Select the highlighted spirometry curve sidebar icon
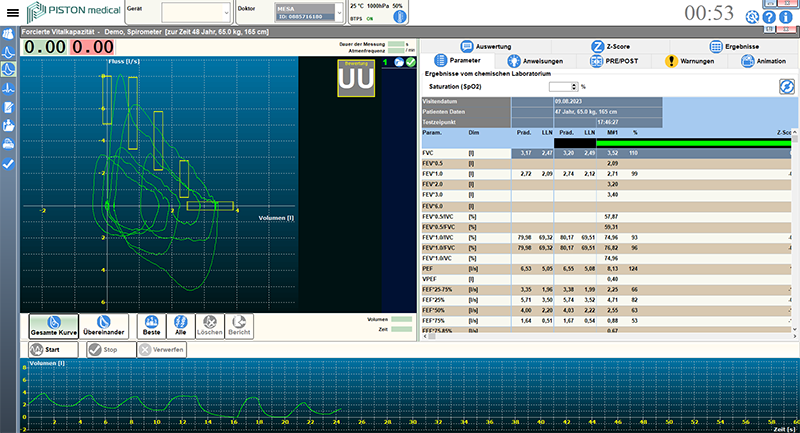 point(8,70)
